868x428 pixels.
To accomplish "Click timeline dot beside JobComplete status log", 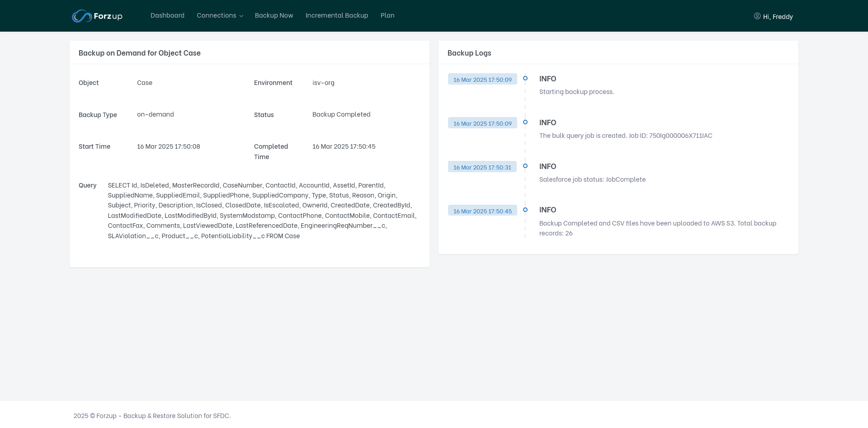I will click(525, 166).
